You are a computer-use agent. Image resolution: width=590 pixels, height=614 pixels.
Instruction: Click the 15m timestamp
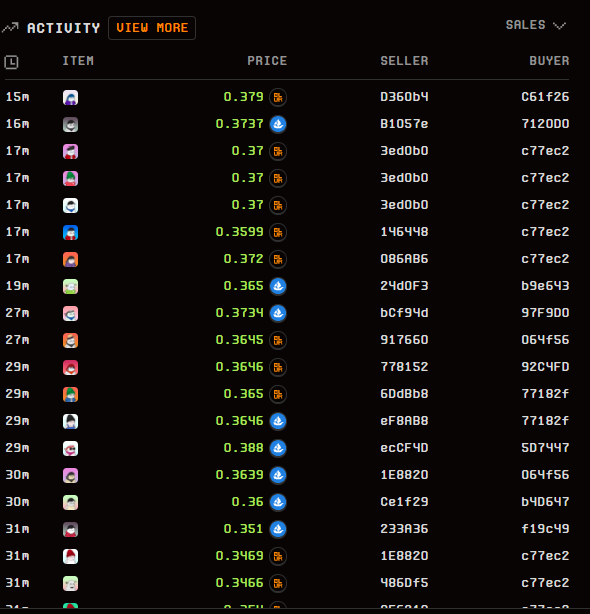coord(17,97)
